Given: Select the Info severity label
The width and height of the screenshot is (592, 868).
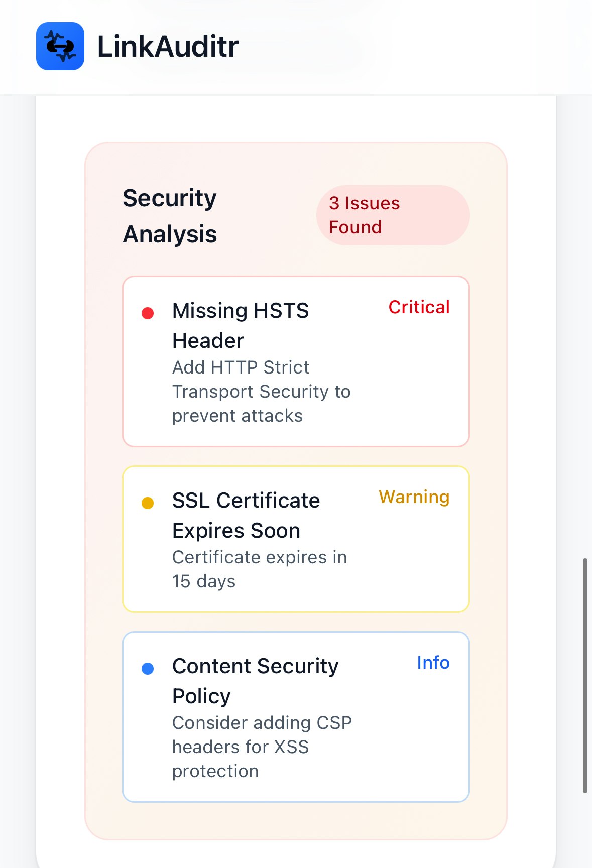Looking at the screenshot, I should tap(433, 663).
